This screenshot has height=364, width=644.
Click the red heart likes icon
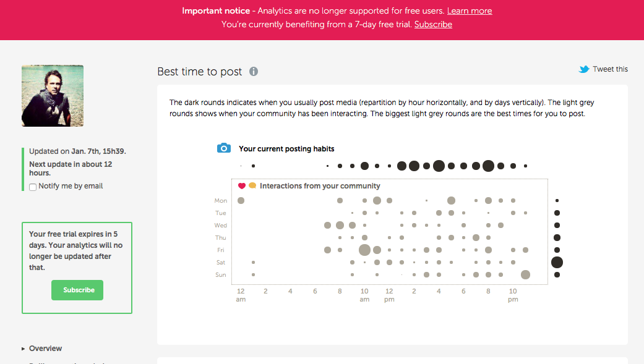[x=242, y=186]
